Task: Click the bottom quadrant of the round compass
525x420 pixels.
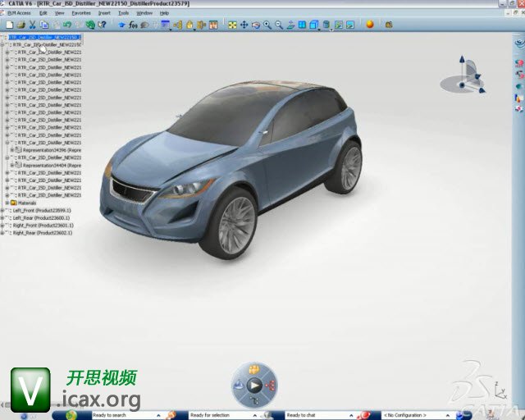Action: 254,400
